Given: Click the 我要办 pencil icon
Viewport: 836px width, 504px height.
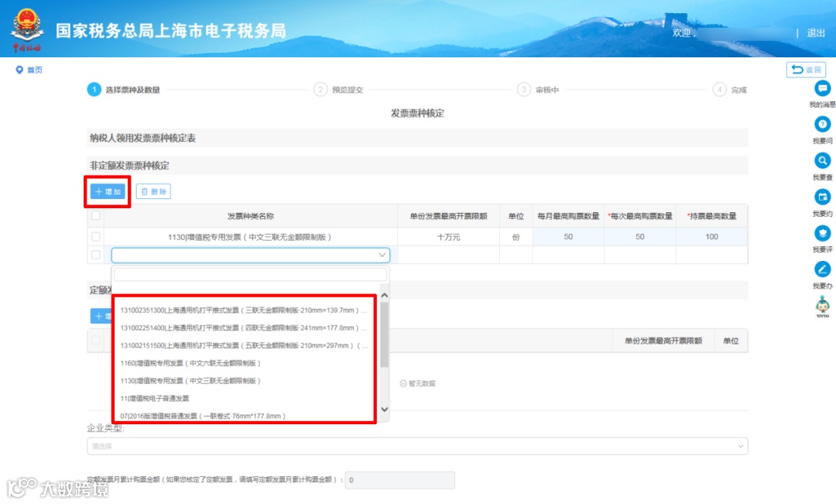Looking at the screenshot, I should (x=822, y=269).
